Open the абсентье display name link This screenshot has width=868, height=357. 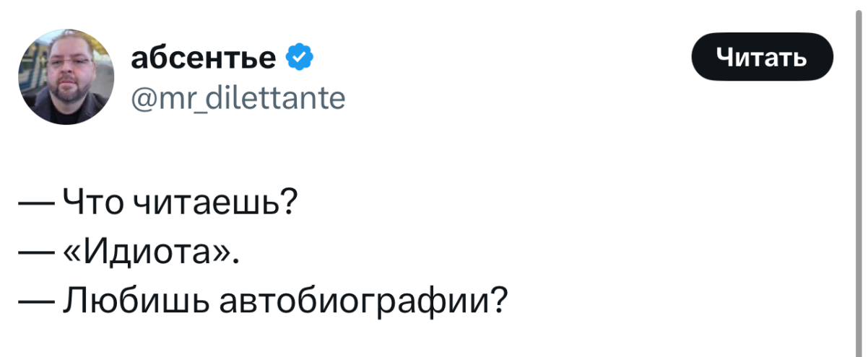click(x=204, y=56)
